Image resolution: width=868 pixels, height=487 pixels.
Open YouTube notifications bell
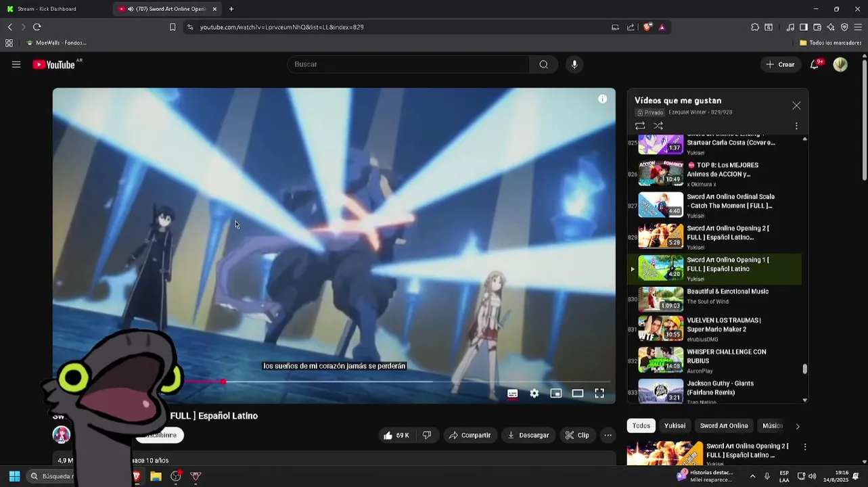[815, 64]
